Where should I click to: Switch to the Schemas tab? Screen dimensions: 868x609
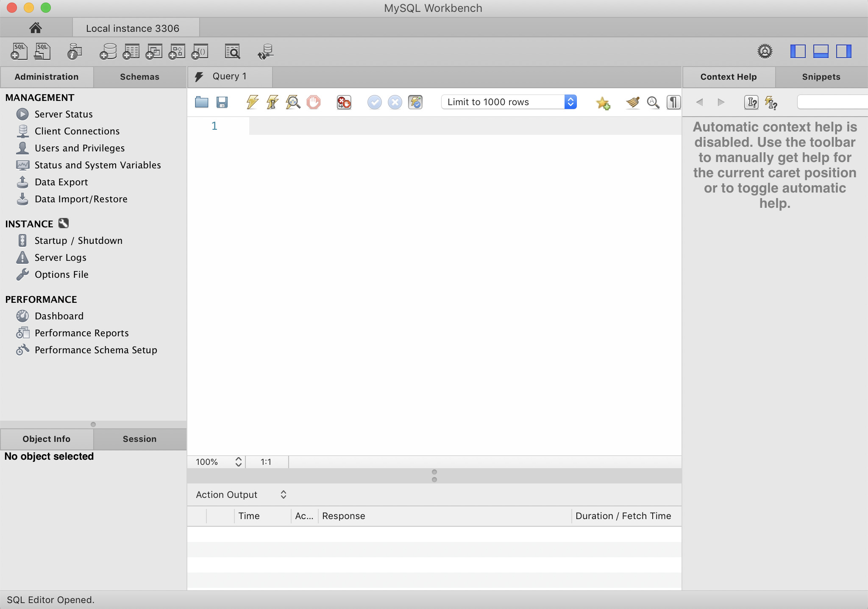tap(139, 77)
